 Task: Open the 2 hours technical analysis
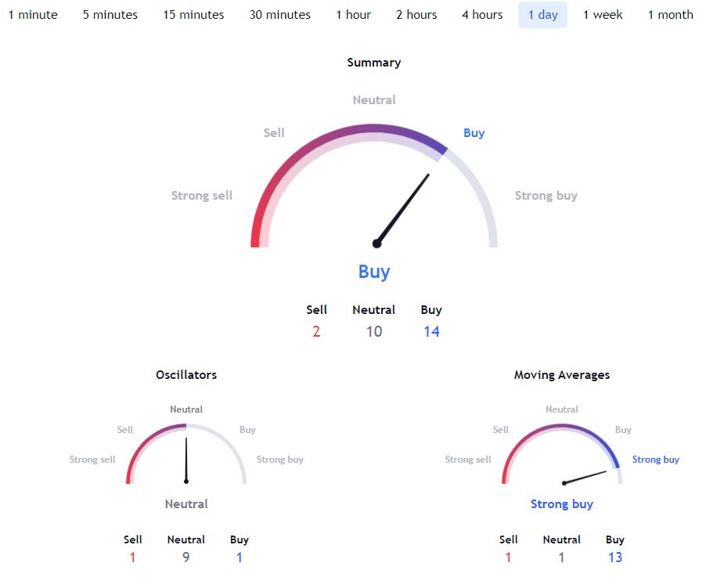point(416,14)
